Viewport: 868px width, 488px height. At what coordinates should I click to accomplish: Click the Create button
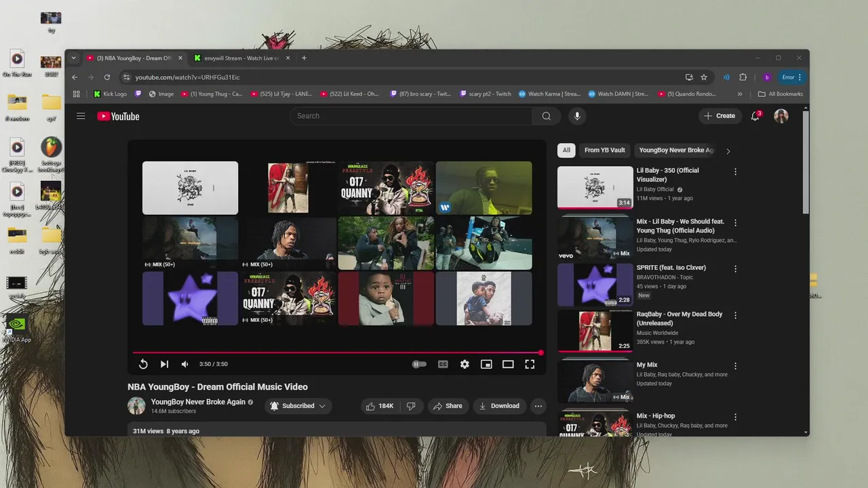[x=719, y=116]
